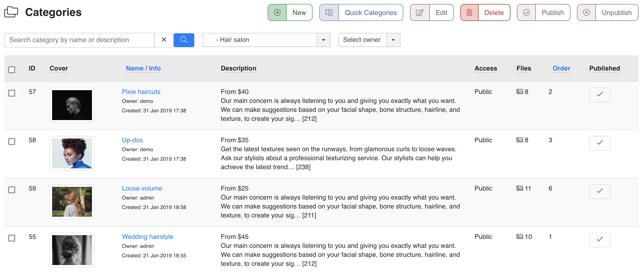Open the Loose volume category
Screen dimensions: 644x272
(142, 188)
